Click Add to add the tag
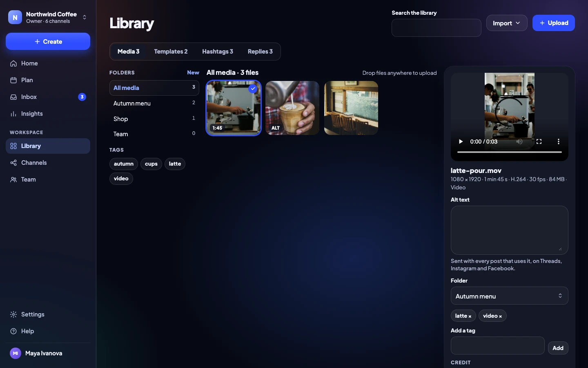Screen dimensions: 588x368 click(x=558, y=348)
